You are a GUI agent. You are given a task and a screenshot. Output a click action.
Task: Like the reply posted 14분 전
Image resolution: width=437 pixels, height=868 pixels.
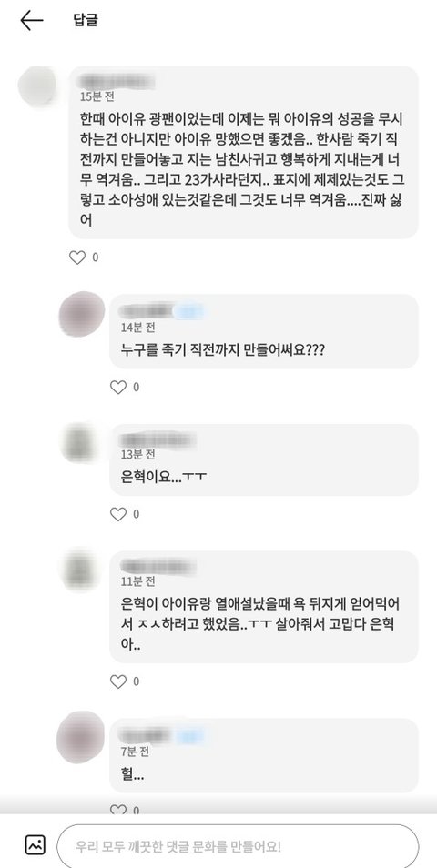tap(118, 387)
